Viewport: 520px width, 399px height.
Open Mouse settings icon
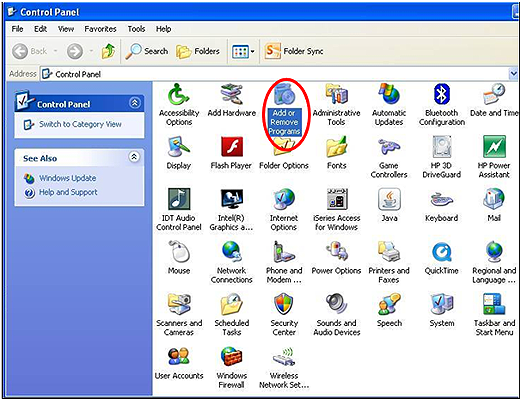click(x=179, y=258)
